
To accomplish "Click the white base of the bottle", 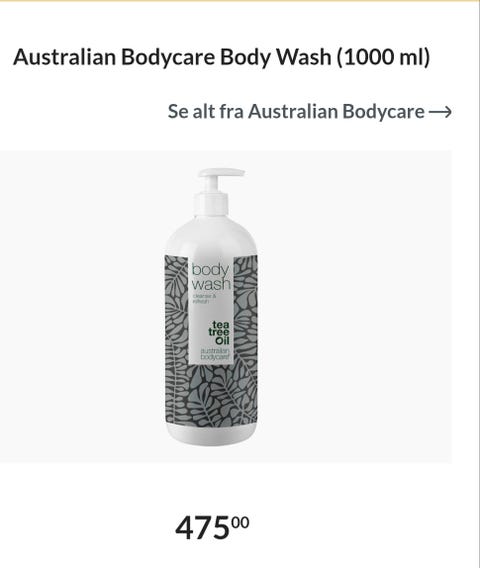I will [x=212, y=435].
